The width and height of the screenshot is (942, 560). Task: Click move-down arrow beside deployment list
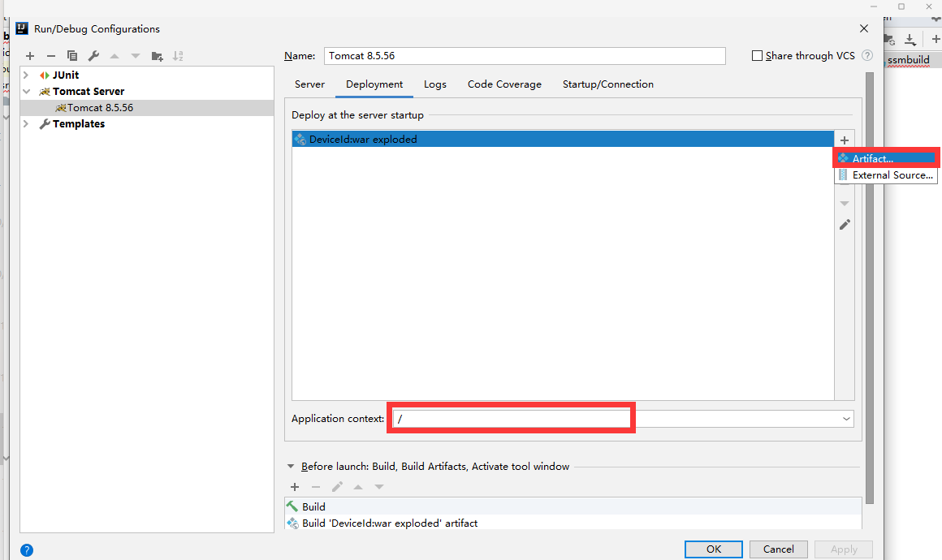click(845, 204)
